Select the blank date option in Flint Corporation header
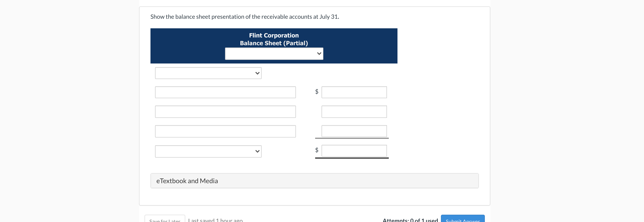Viewport: 644px width, 222px height. tap(274, 53)
